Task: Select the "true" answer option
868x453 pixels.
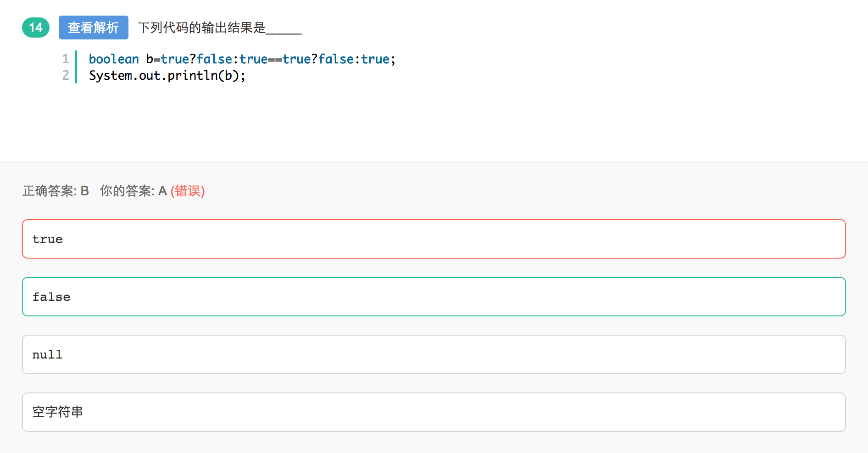Action: 434,239
